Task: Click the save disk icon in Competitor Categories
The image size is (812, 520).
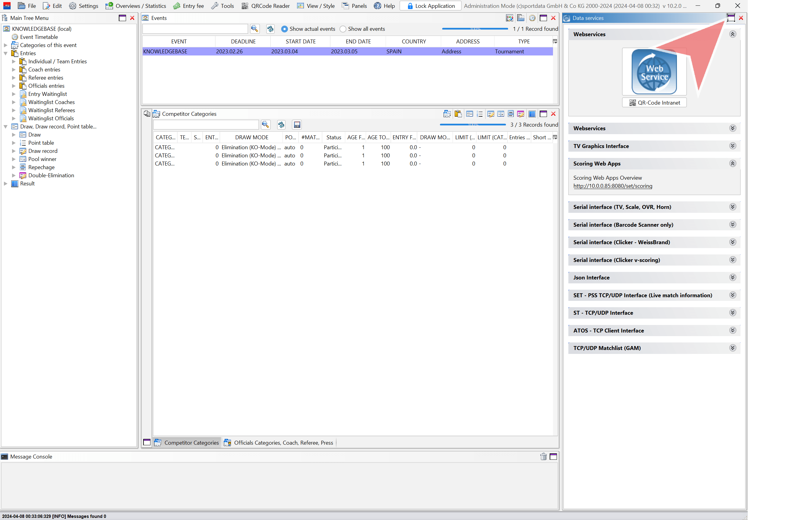Action: point(297,125)
